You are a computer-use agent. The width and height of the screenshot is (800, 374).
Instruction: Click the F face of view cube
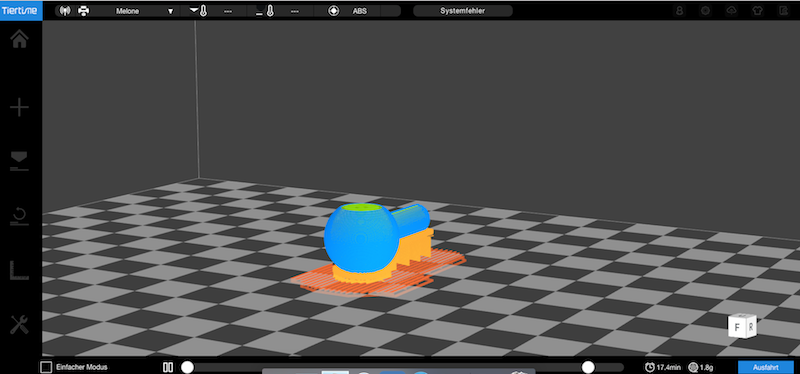click(737, 327)
